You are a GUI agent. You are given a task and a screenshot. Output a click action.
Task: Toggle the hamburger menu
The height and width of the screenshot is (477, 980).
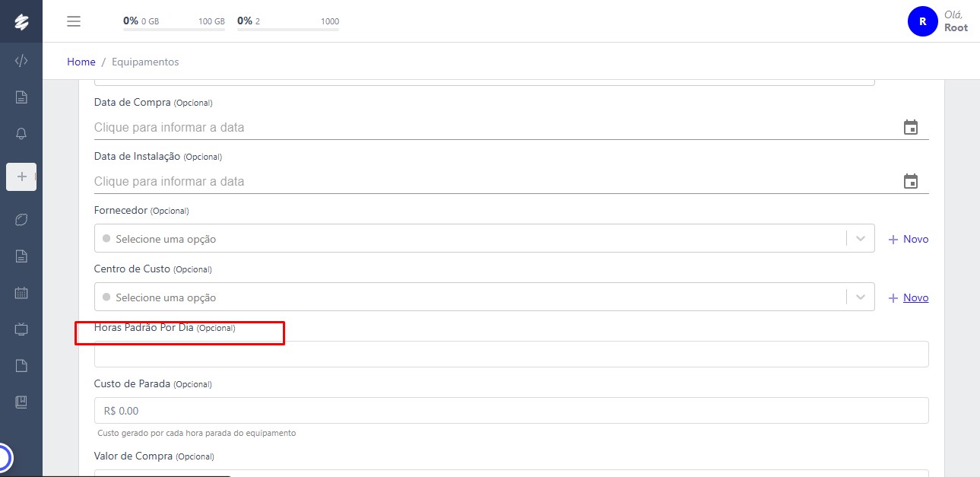(74, 21)
